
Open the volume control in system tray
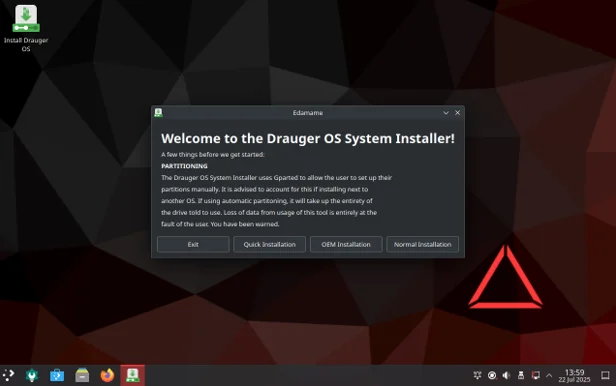point(506,375)
